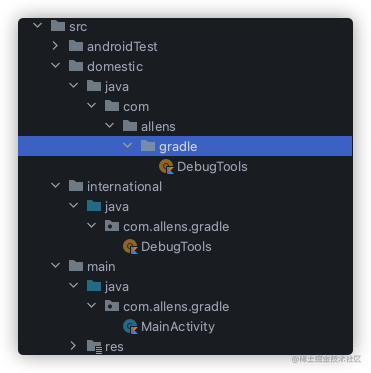Screen dimensions: 371x373
Task: Collapse the domestic folder
Action: coord(55,66)
